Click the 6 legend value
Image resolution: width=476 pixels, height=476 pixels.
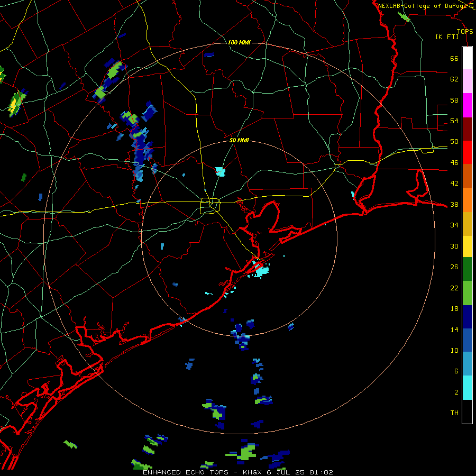[456, 371]
